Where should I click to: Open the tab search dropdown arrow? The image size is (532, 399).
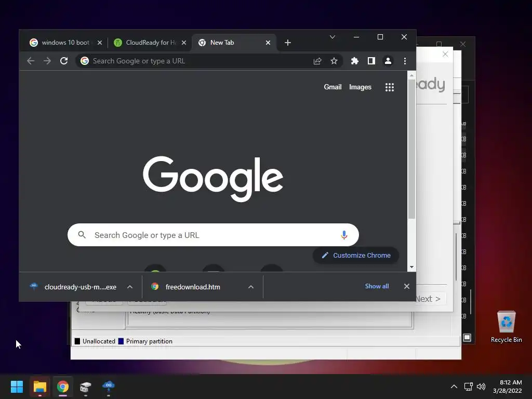point(332,37)
